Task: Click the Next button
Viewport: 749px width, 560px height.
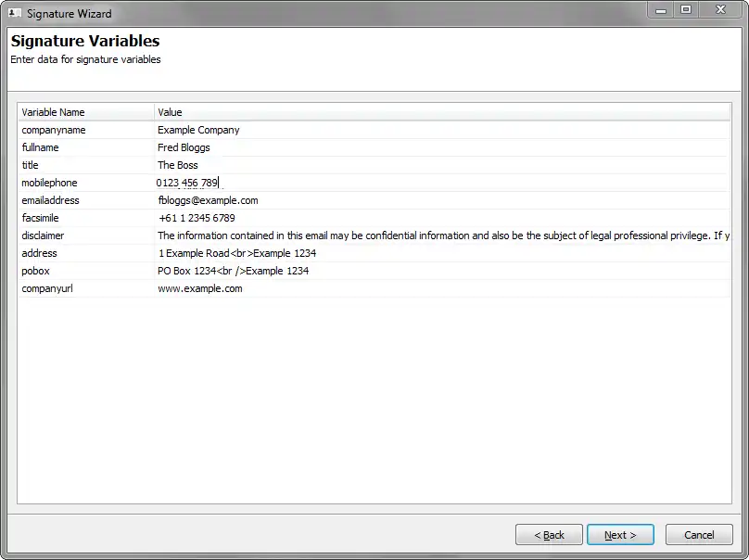Action: pyautogui.click(x=620, y=535)
